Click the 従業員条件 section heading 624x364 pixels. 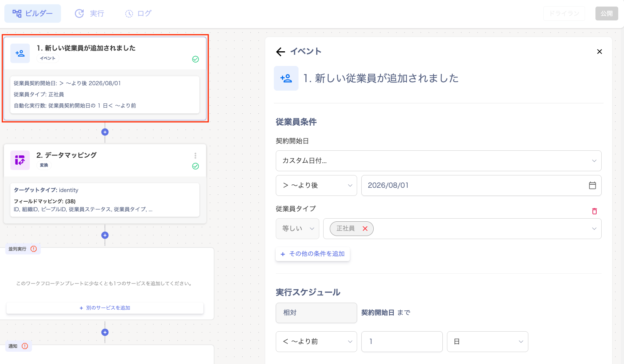(x=296, y=122)
